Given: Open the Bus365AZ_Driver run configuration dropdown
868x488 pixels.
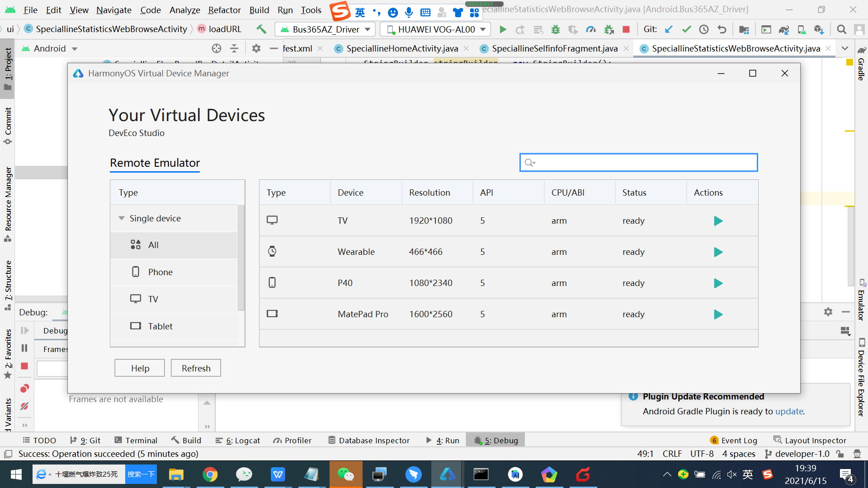Looking at the screenshot, I should point(368,29).
